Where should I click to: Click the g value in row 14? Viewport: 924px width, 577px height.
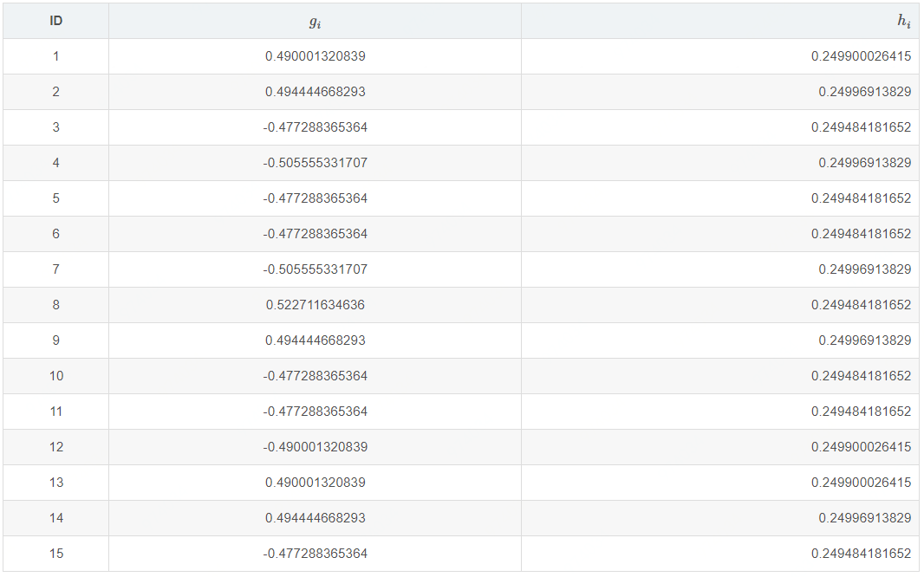click(x=316, y=518)
